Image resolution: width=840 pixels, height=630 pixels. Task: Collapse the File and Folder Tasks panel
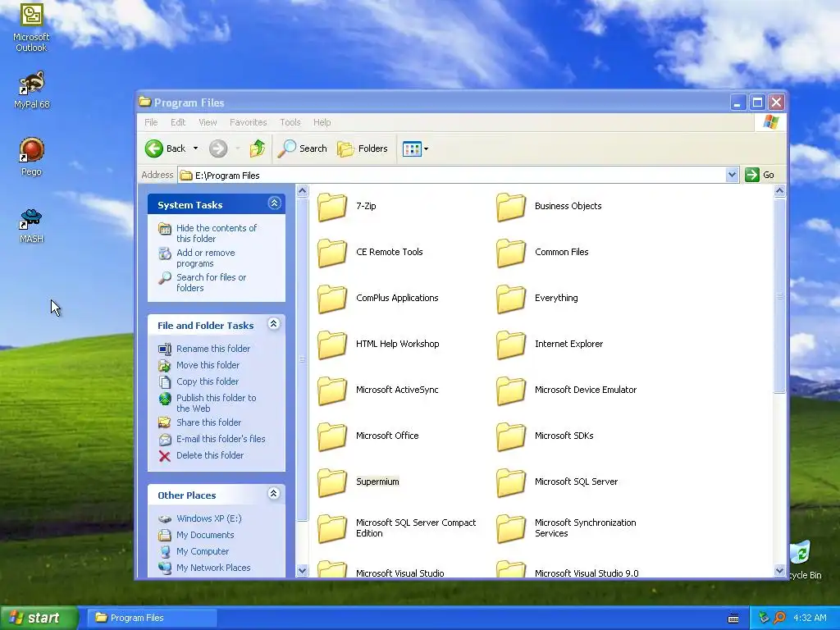(x=274, y=323)
